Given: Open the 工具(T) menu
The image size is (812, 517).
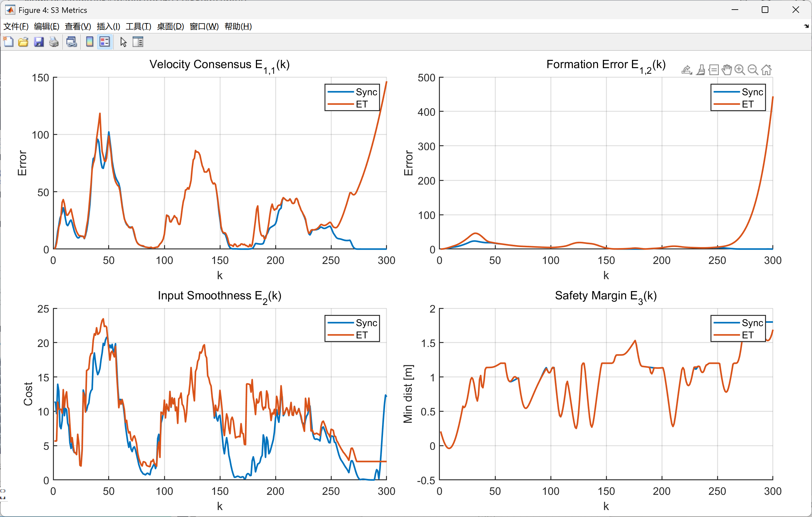Looking at the screenshot, I should (138, 26).
